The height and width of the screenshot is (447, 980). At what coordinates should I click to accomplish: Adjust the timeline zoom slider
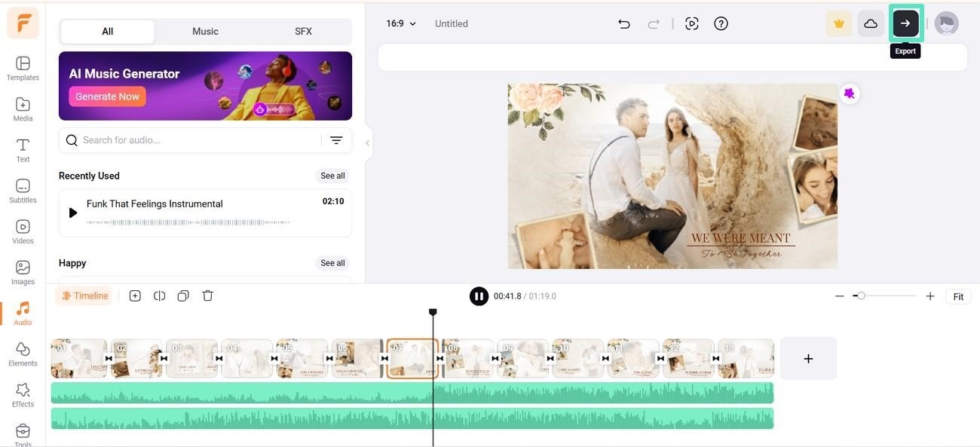[861, 296]
